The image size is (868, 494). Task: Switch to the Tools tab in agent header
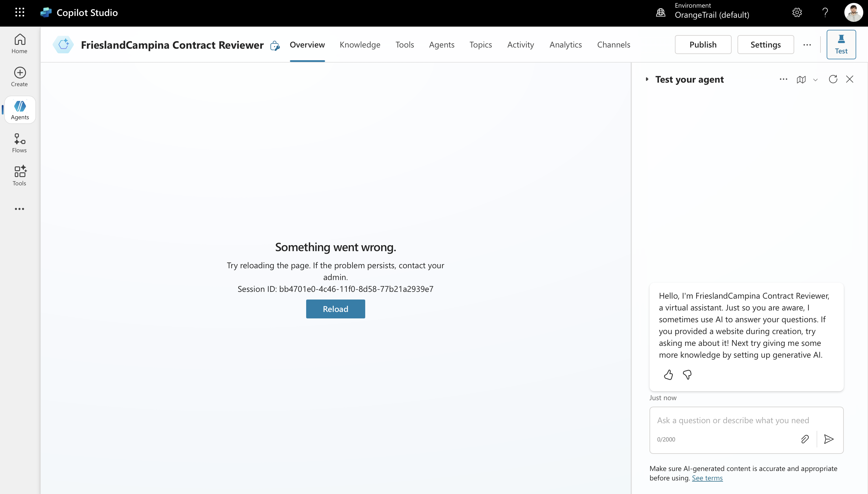pos(405,45)
